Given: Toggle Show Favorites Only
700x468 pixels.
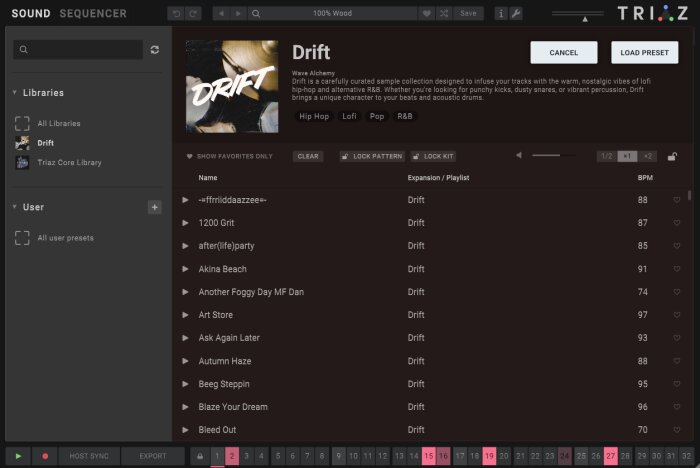Looking at the screenshot, I should 229,156.
